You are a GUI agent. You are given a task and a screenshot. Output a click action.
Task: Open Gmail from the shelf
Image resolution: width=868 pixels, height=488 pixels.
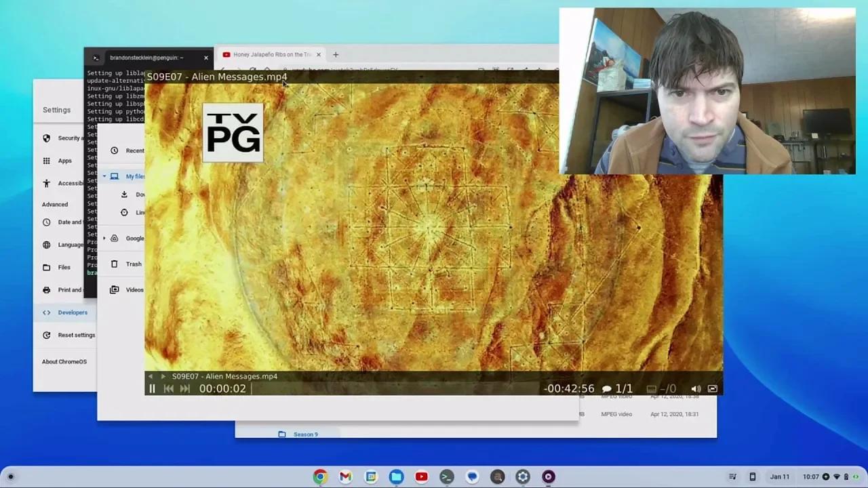click(x=345, y=476)
